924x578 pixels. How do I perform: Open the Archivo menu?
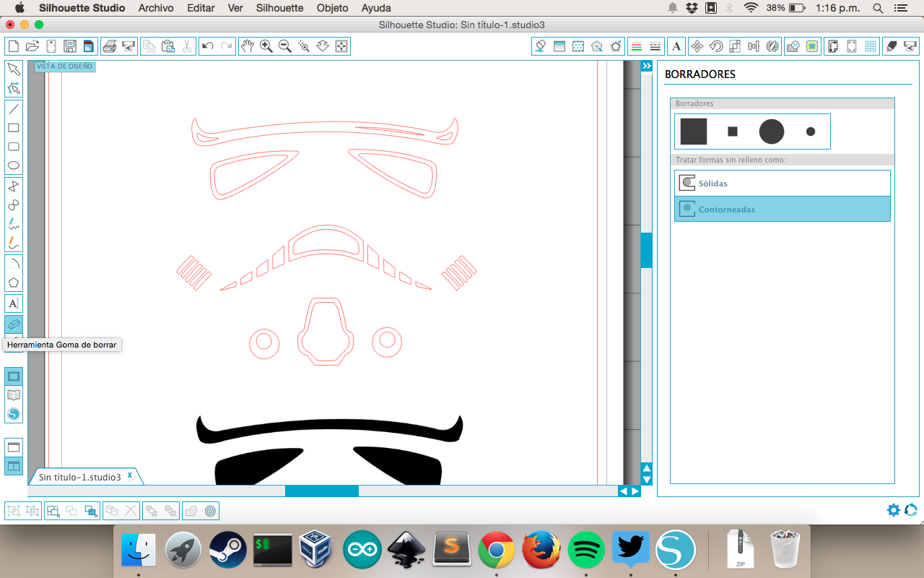pos(156,8)
